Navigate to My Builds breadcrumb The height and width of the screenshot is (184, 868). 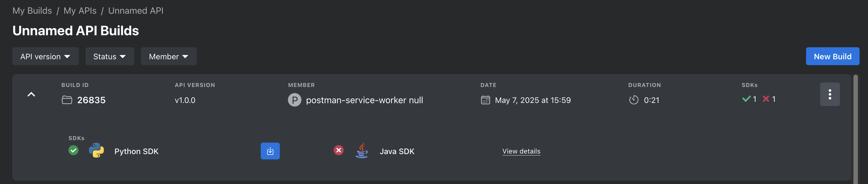click(x=32, y=10)
